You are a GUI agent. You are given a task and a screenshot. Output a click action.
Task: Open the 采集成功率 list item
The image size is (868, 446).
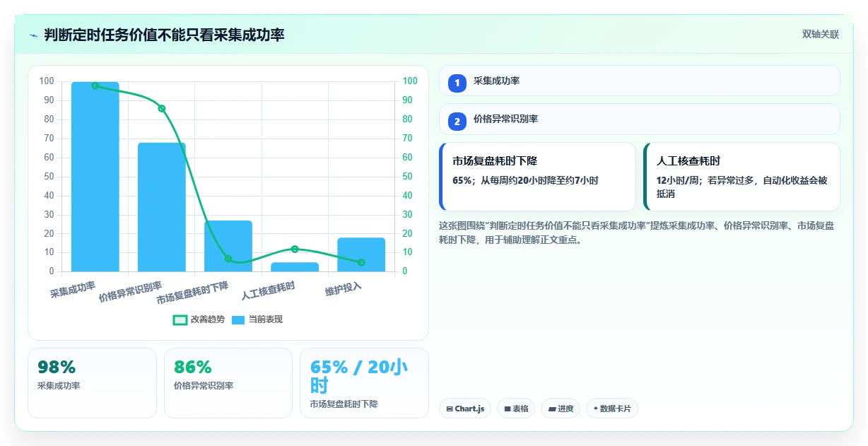pyautogui.click(x=640, y=81)
